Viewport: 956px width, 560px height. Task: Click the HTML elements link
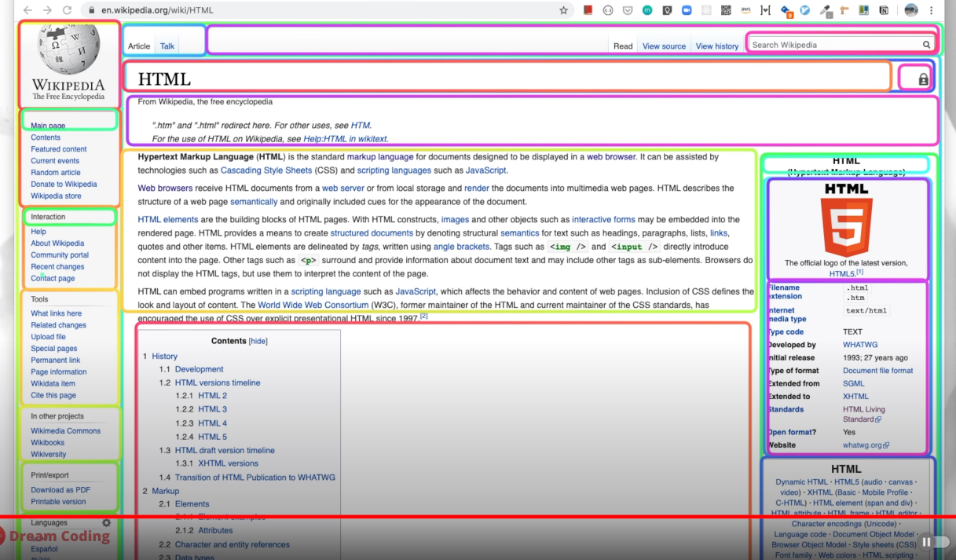point(168,220)
